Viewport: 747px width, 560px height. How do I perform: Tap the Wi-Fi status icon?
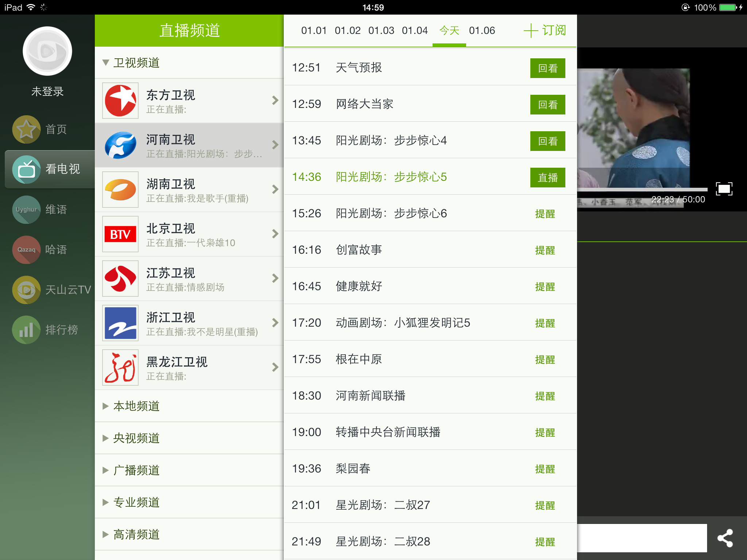31,7
